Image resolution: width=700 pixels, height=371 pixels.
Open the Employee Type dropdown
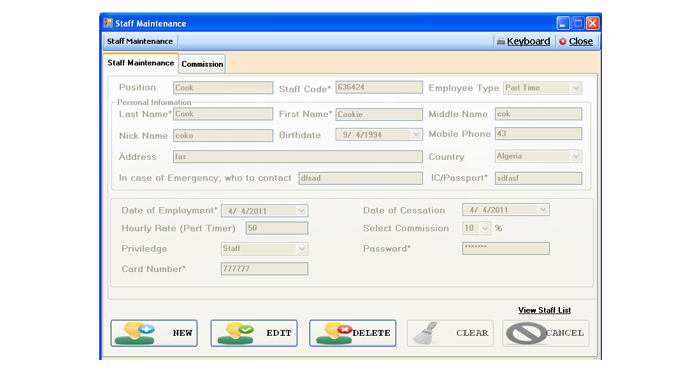click(x=576, y=88)
